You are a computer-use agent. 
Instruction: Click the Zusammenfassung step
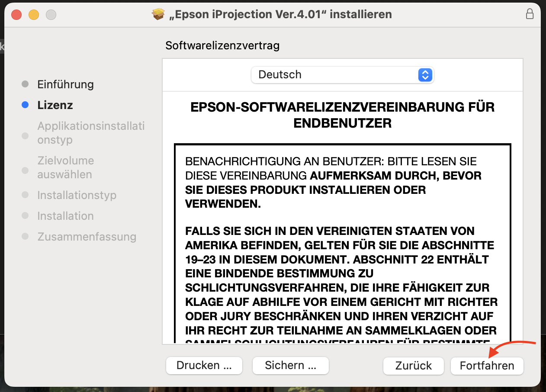coord(87,237)
